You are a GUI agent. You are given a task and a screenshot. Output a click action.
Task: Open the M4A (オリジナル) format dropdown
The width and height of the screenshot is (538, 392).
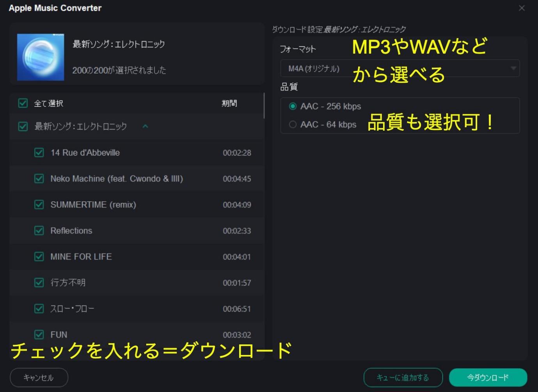[400, 68]
